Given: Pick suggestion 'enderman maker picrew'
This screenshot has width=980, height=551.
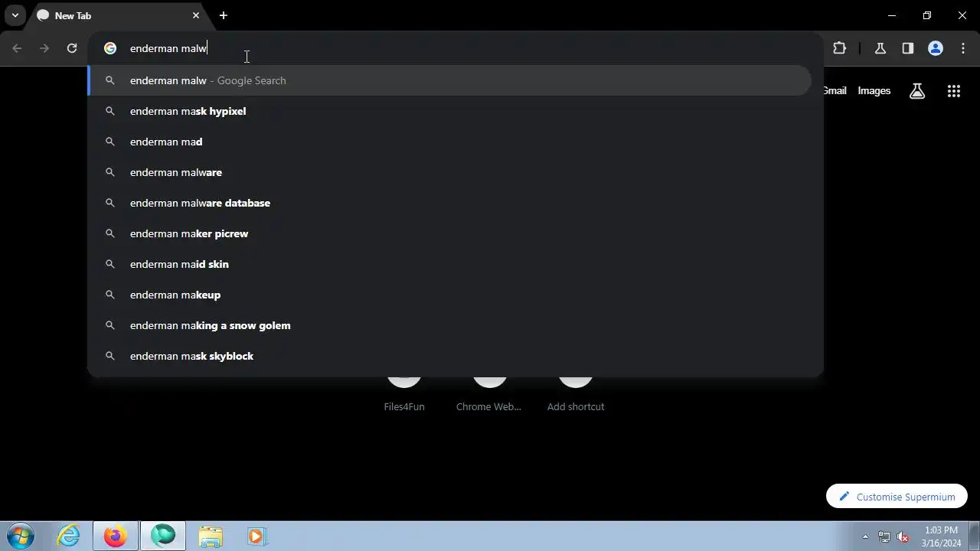Looking at the screenshot, I should click(450, 233).
